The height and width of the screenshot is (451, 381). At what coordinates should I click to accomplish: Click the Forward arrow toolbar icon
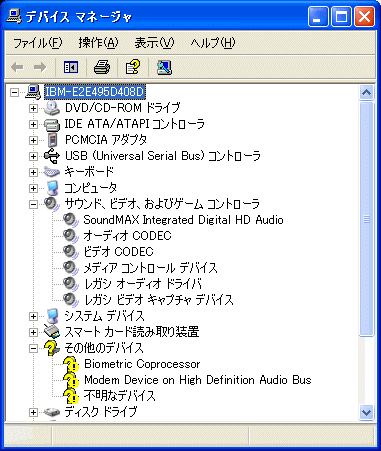(x=40, y=68)
